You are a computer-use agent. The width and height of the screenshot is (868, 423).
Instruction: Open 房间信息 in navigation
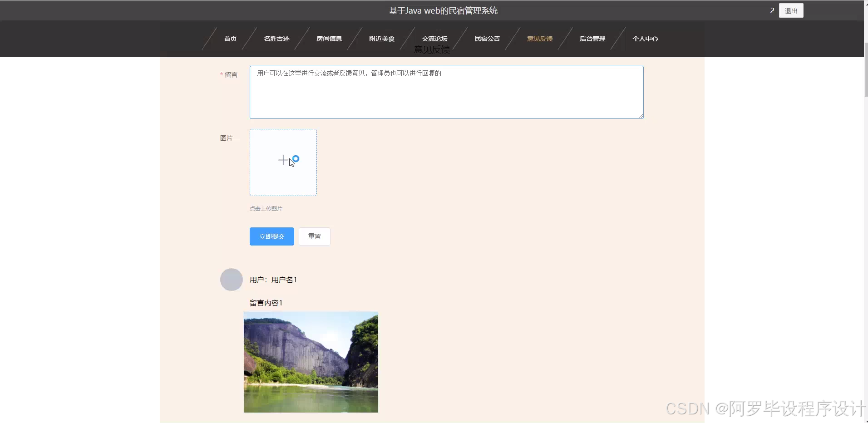click(x=329, y=39)
